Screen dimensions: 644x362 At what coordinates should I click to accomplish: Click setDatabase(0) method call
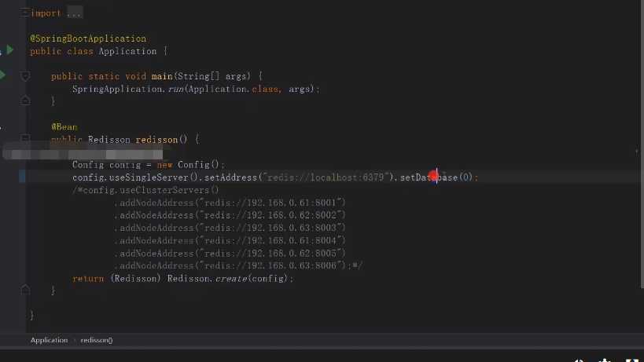[436, 177]
